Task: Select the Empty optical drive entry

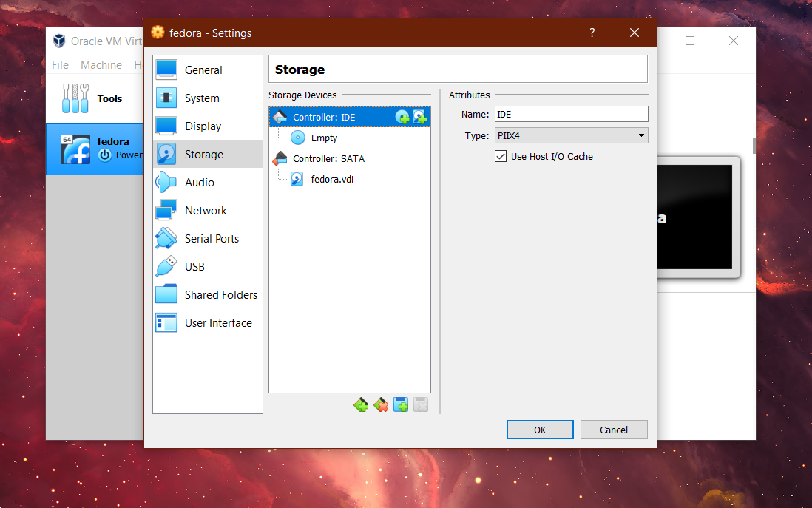Action: click(350, 138)
